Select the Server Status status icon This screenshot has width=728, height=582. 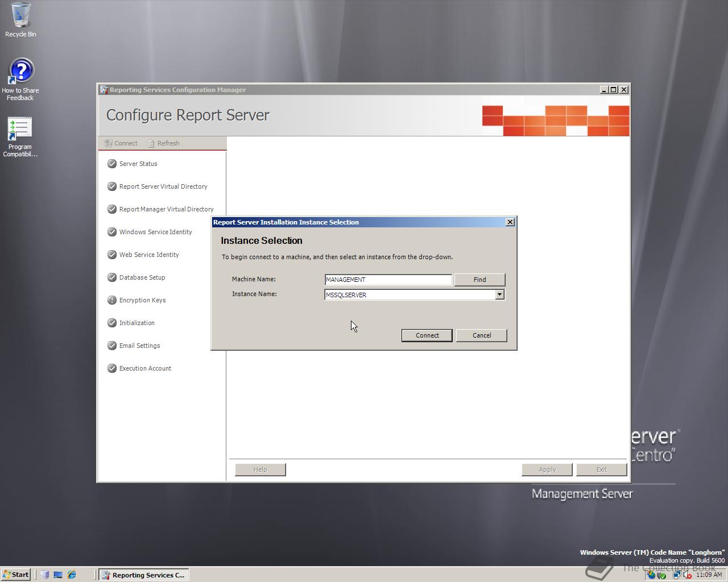pyautogui.click(x=112, y=164)
